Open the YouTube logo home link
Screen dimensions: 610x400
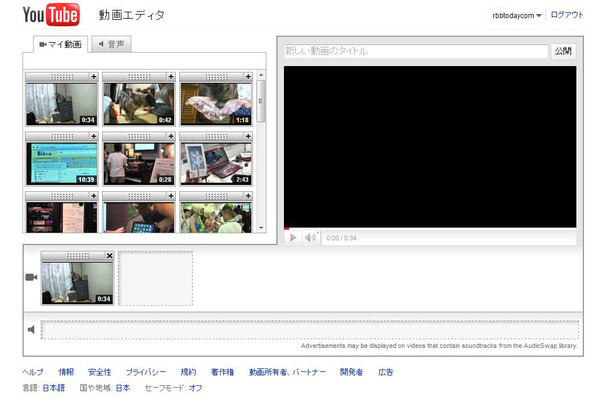(x=51, y=15)
